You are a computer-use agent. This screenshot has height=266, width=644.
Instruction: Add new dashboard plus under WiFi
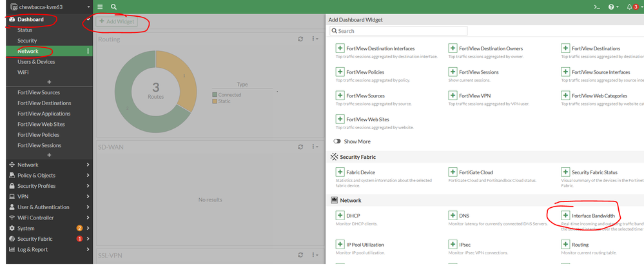49,82
